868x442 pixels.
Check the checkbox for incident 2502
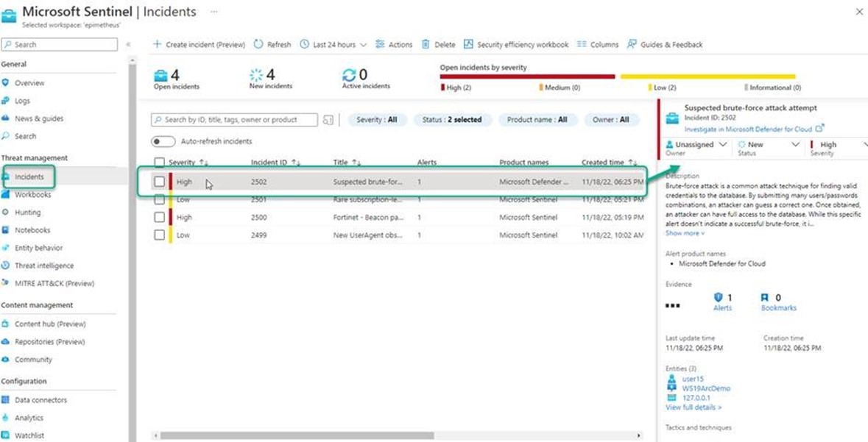[x=161, y=181]
